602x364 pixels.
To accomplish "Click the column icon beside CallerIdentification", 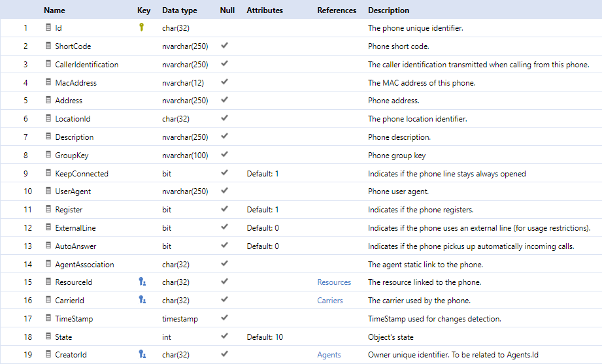I will 48,64.
